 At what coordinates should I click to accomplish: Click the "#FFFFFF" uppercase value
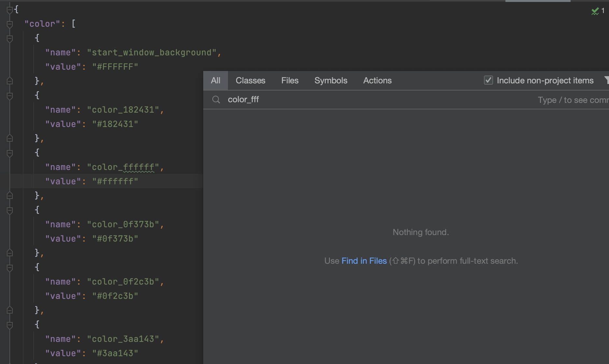[x=115, y=67]
